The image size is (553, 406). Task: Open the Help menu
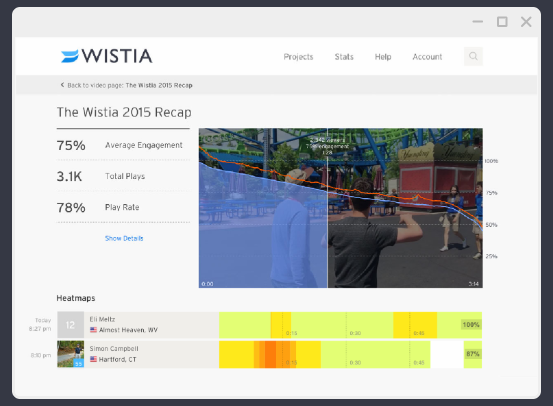coord(383,57)
